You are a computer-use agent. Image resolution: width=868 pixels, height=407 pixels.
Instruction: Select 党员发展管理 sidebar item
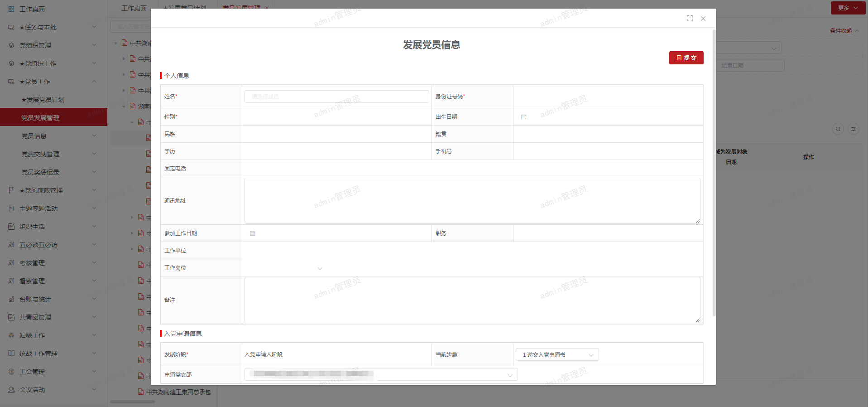click(x=53, y=117)
